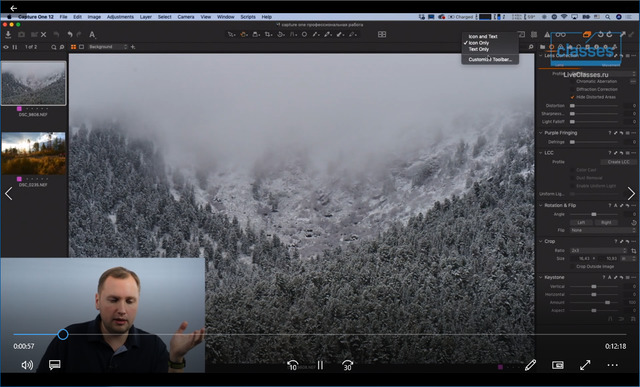Add a new layer with plus icon
Viewport: 640px width, 387px height.
tap(133, 47)
